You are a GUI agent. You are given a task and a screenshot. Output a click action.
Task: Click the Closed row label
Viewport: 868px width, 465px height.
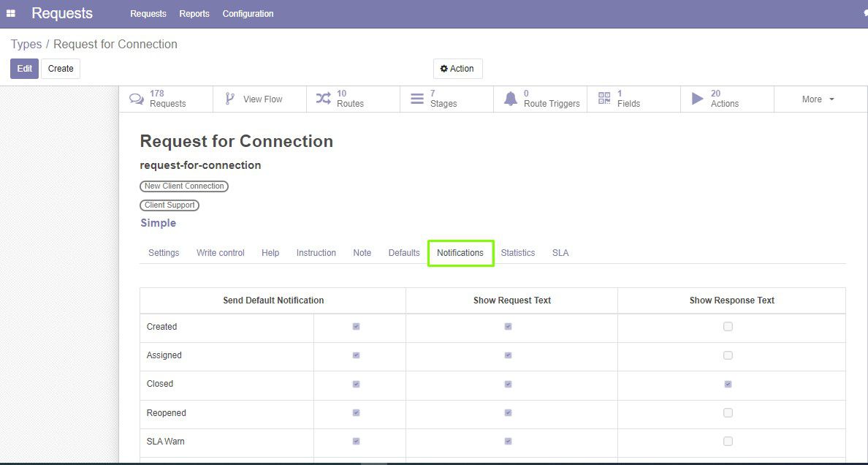160,384
